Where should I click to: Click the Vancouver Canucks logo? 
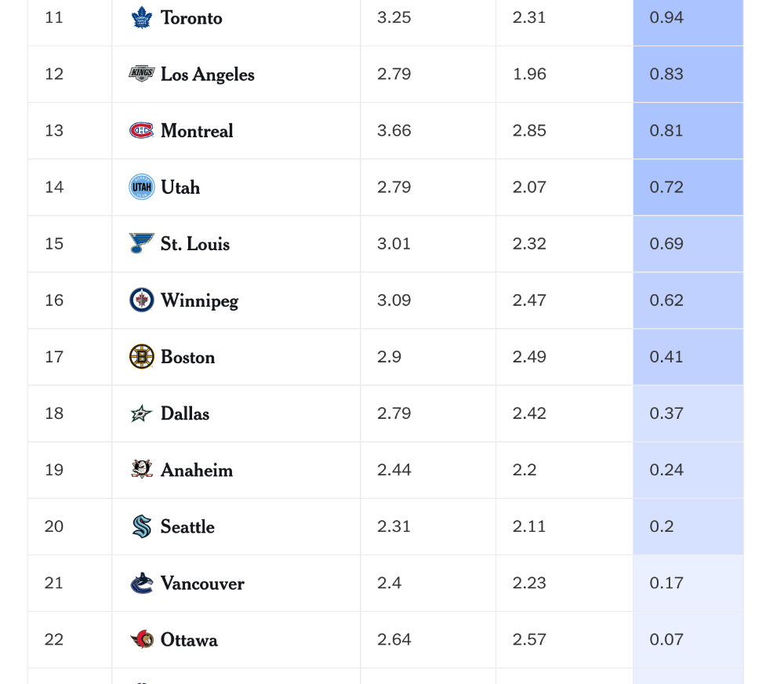[x=141, y=583]
